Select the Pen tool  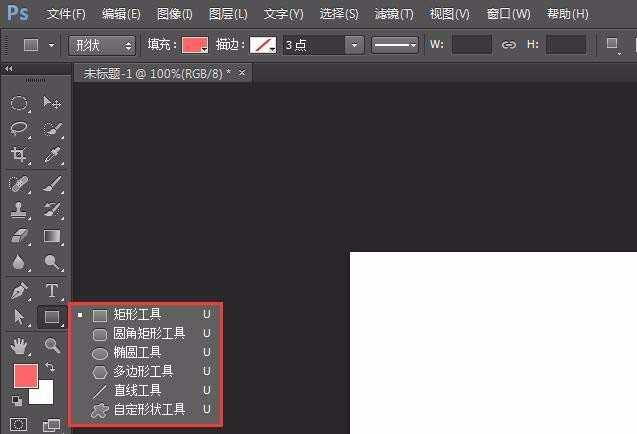[x=19, y=291]
